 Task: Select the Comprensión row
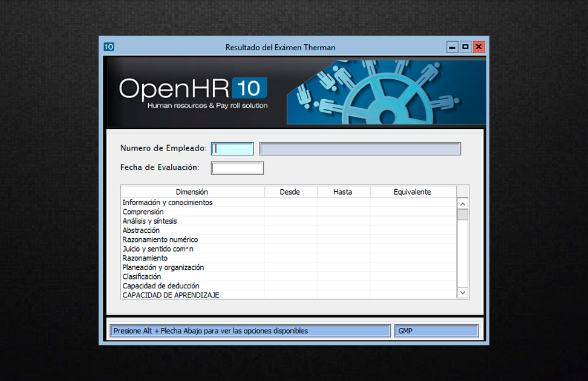[143, 212]
